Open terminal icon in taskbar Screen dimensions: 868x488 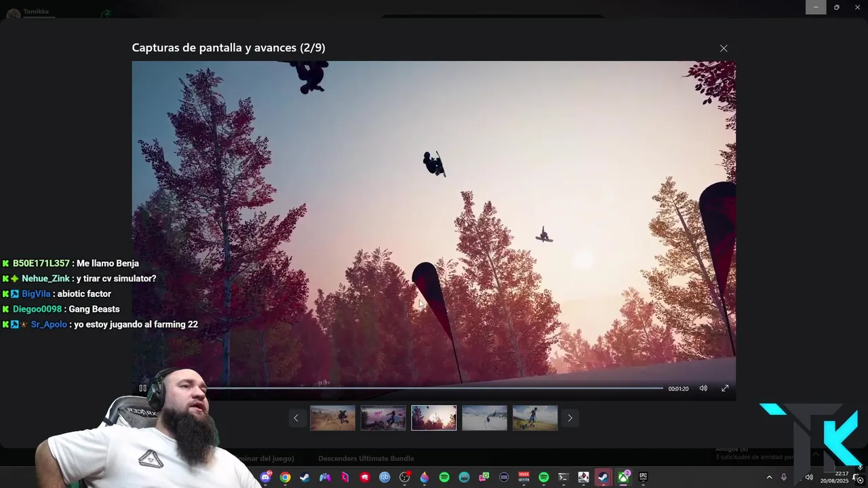click(x=563, y=477)
